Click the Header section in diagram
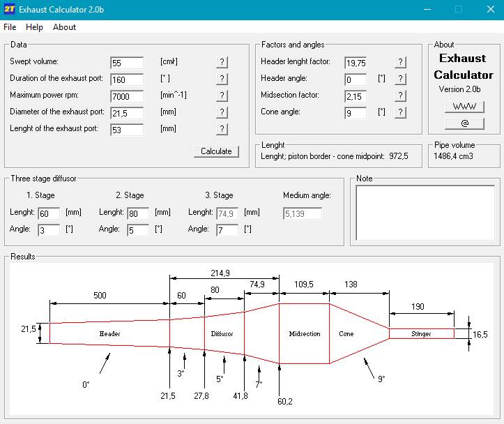 tap(109, 333)
